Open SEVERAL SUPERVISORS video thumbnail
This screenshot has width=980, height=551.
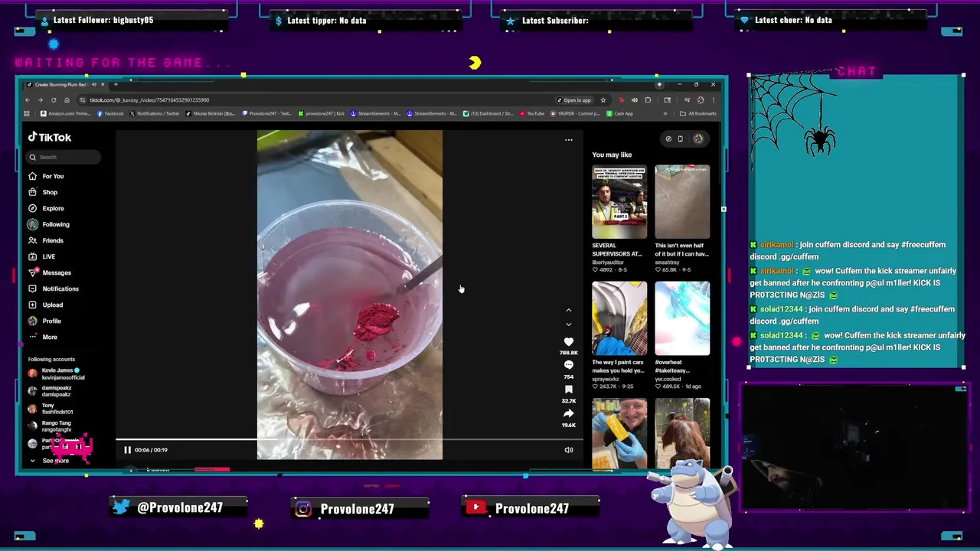(619, 202)
